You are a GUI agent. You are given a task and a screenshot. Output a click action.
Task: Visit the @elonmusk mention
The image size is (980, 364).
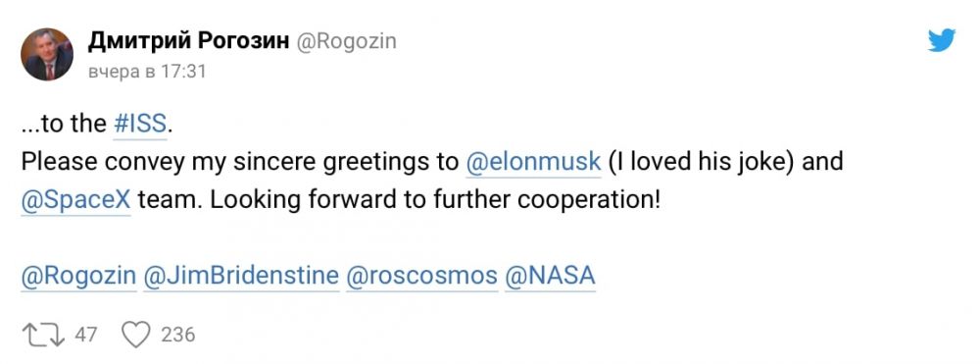534,162
